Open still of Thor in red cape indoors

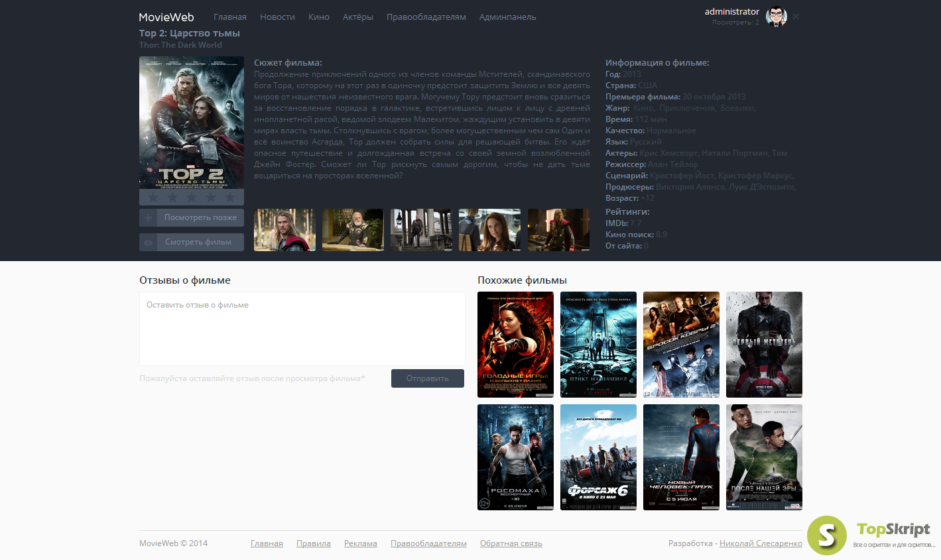pyautogui.click(x=558, y=230)
